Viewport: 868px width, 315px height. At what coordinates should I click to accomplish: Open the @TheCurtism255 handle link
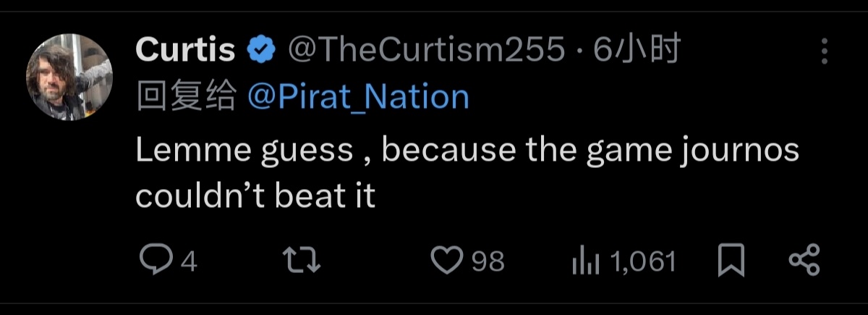427,51
